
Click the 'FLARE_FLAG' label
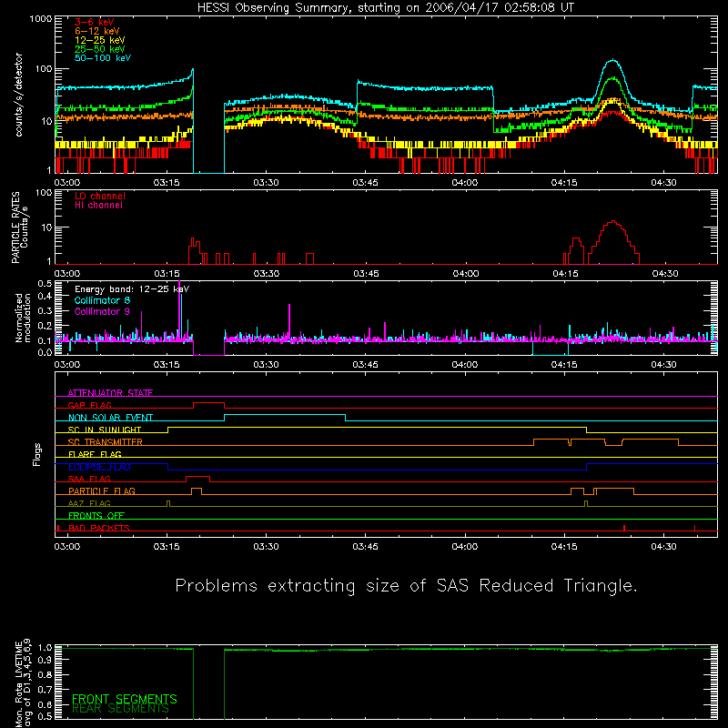pyautogui.click(x=95, y=454)
